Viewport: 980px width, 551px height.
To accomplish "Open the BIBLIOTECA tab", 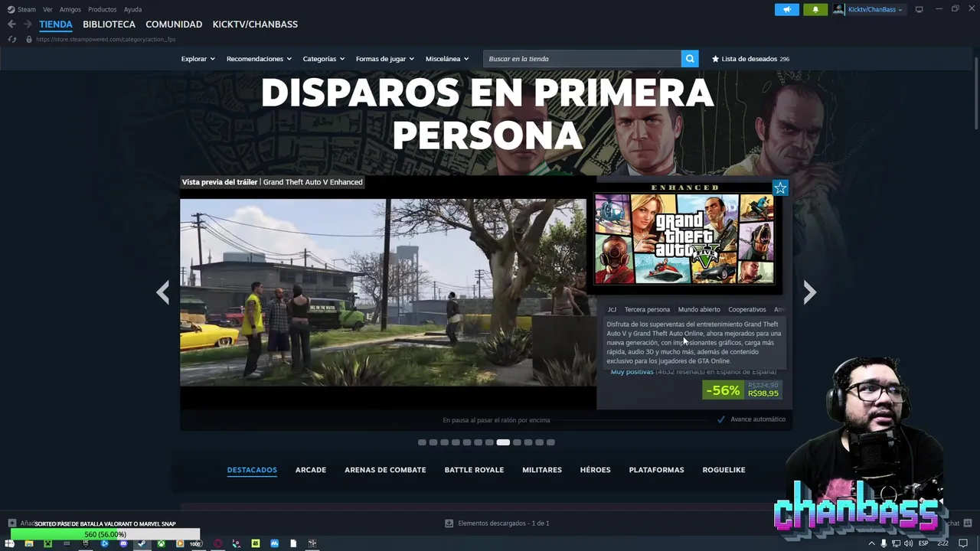I will click(x=109, y=24).
